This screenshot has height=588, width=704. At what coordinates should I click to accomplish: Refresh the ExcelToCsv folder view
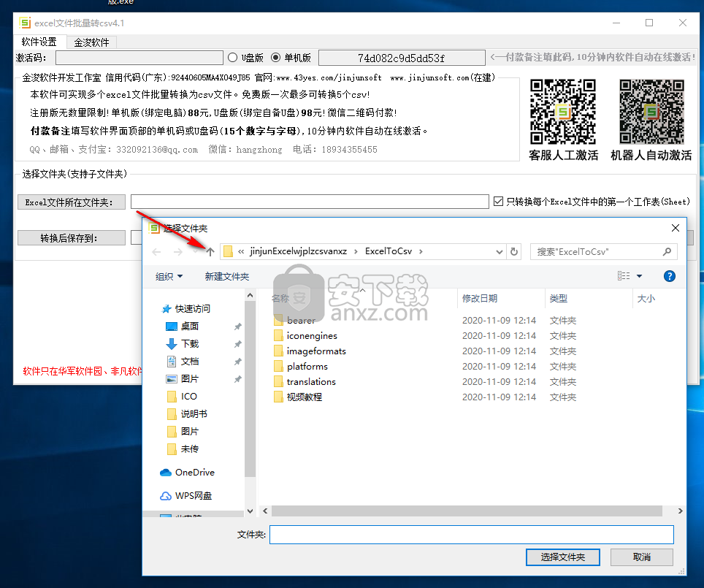click(514, 251)
